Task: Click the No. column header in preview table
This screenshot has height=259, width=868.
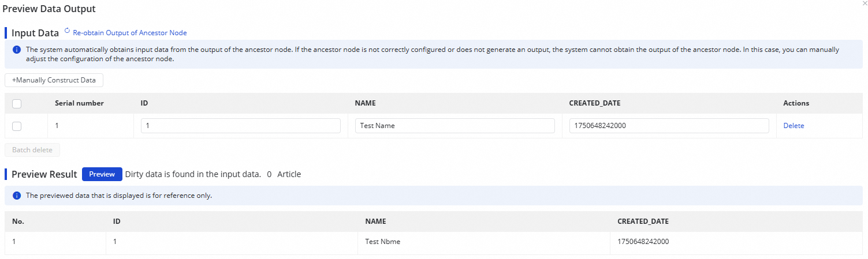Action: [x=18, y=221]
